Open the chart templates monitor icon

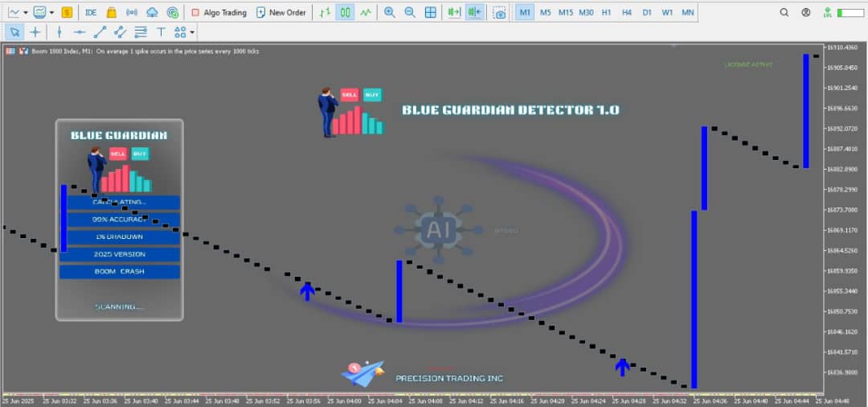tap(39, 12)
